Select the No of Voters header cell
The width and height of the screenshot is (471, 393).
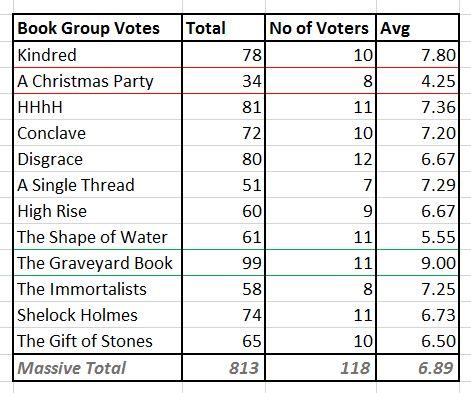pos(320,28)
